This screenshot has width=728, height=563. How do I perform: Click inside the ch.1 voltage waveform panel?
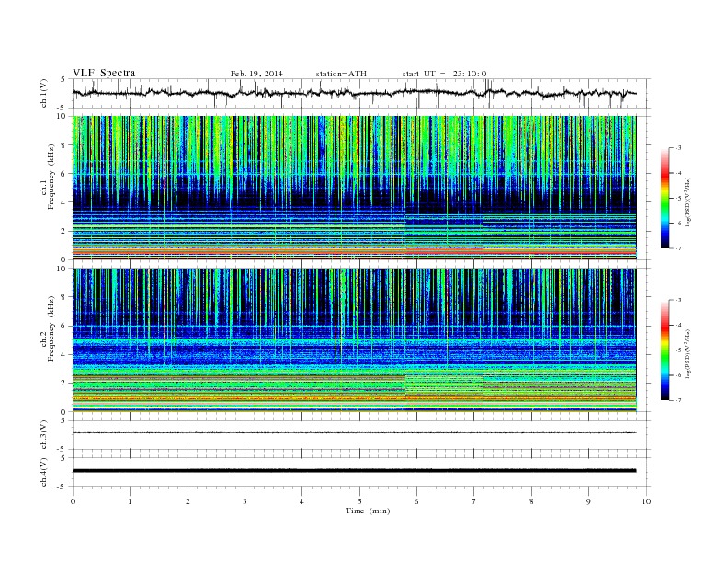click(360, 93)
